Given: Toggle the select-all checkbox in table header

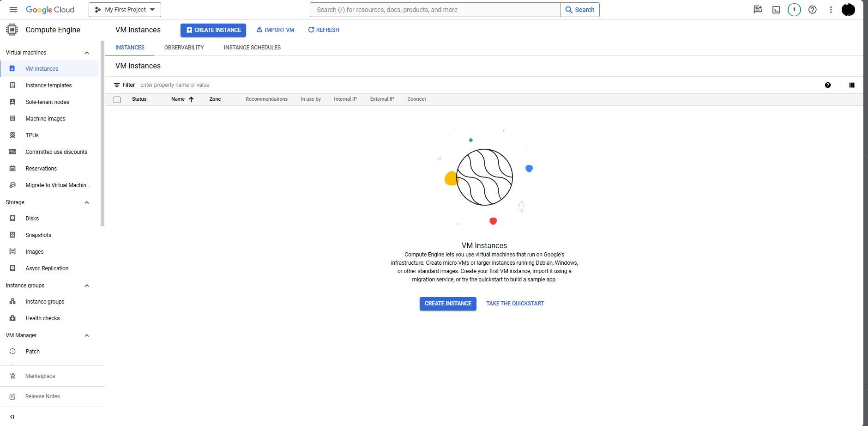Looking at the screenshot, I should pyautogui.click(x=117, y=100).
